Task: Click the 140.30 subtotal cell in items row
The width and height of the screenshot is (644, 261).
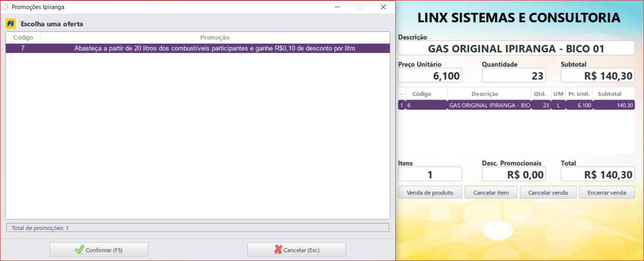Action: pos(614,105)
